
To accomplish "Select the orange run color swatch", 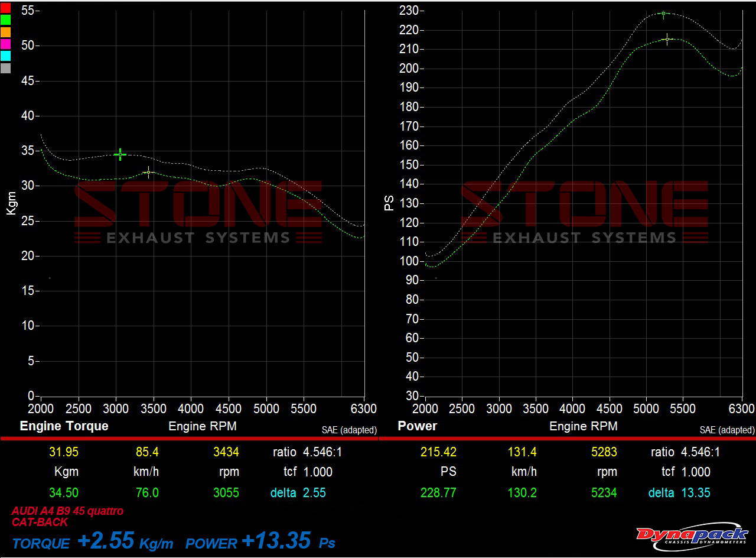I will click(5, 32).
